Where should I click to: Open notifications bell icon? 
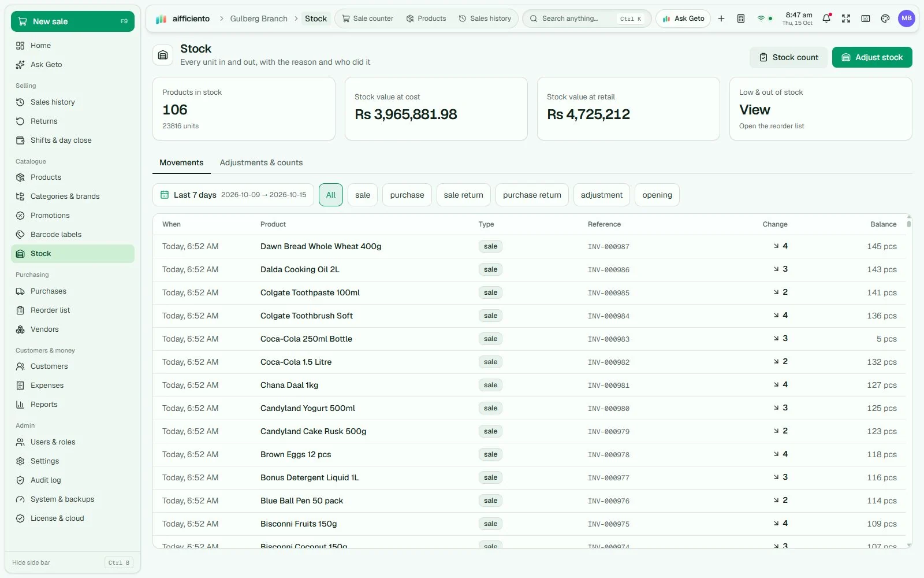click(826, 18)
